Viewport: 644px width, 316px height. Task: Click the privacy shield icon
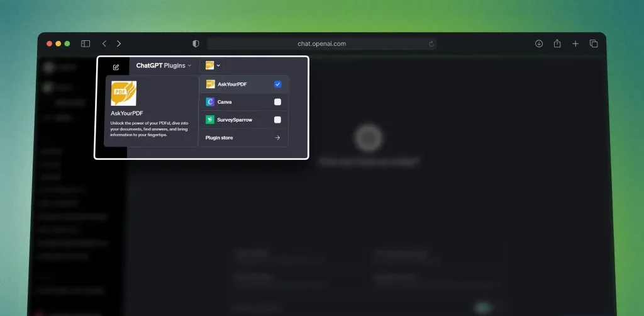[196, 44]
